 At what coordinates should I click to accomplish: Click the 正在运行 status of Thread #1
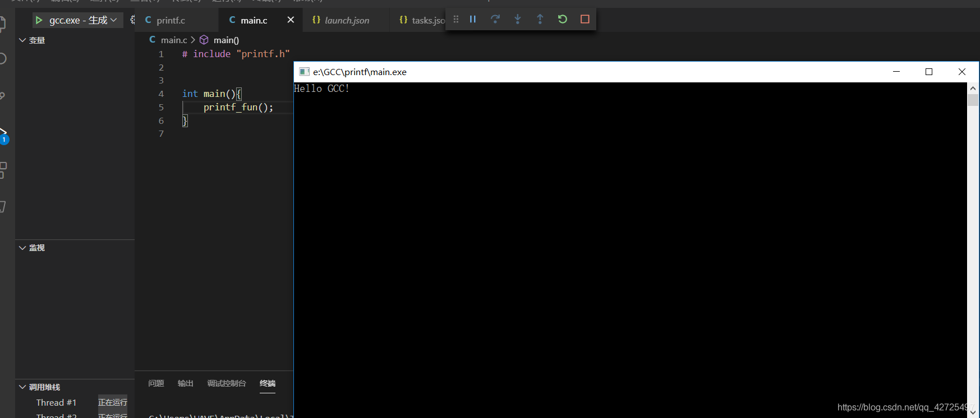pyautogui.click(x=113, y=402)
